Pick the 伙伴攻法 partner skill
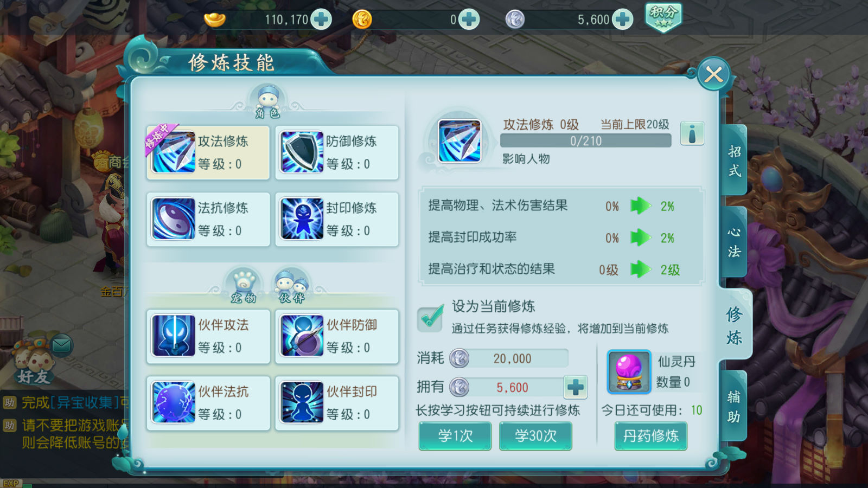The height and width of the screenshot is (488, 868). point(208,336)
